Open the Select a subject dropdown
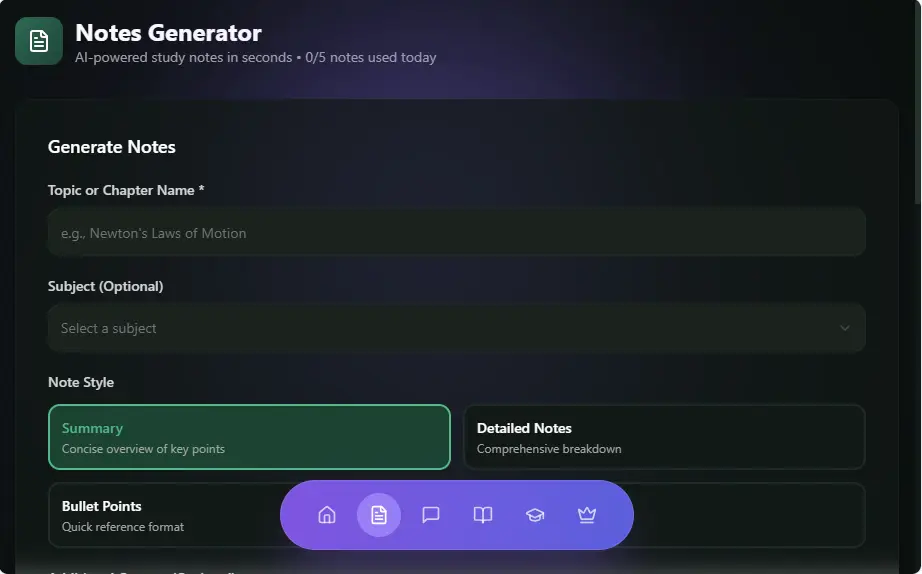 (456, 328)
